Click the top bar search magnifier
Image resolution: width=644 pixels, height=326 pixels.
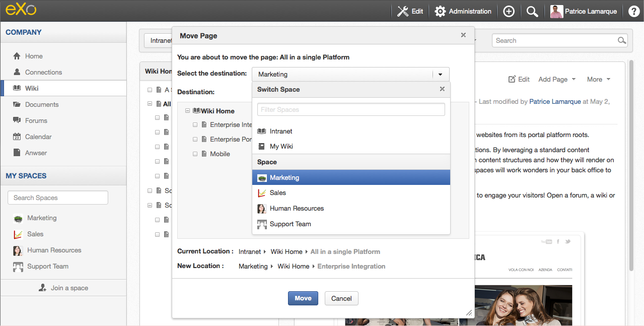[532, 11]
